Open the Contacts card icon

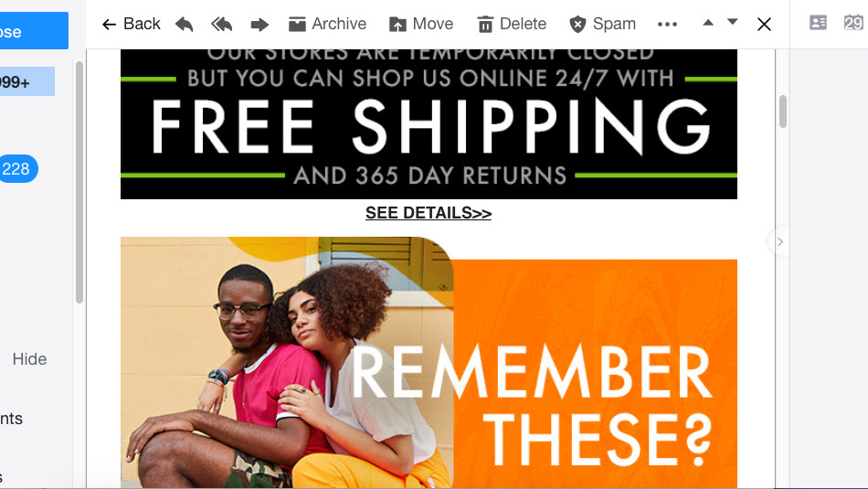pyautogui.click(x=818, y=23)
